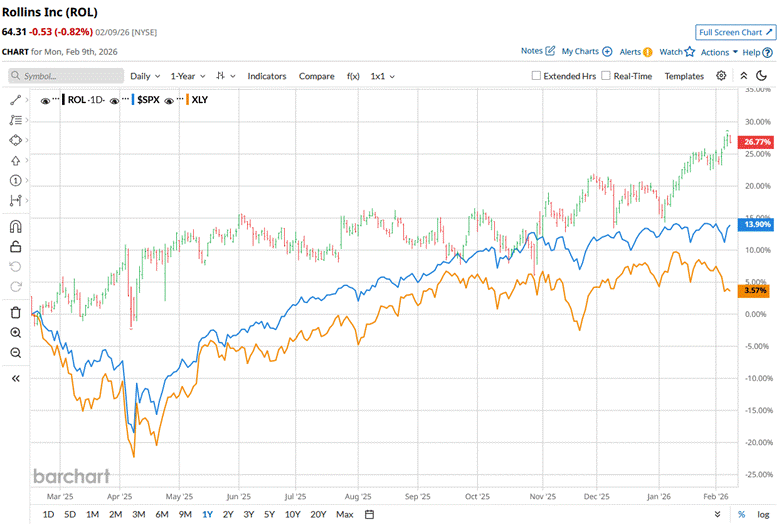Select the 6M time range tab
The width and height of the screenshot is (779, 525).
point(161,514)
